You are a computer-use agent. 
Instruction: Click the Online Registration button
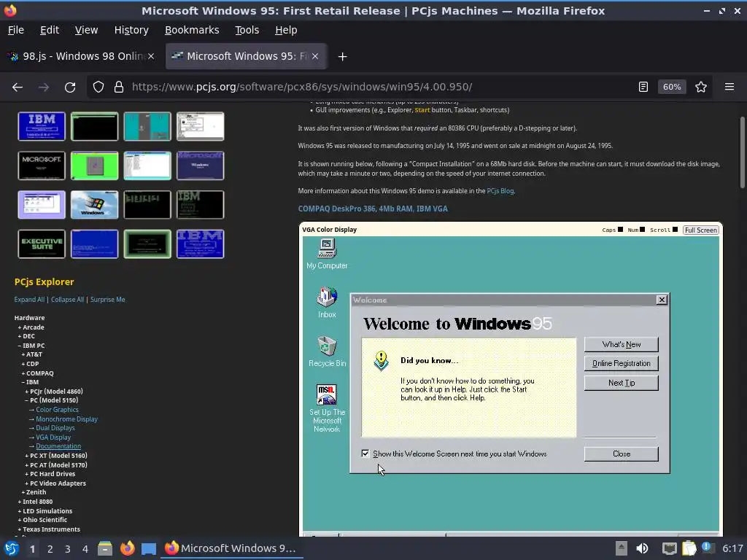(x=622, y=363)
